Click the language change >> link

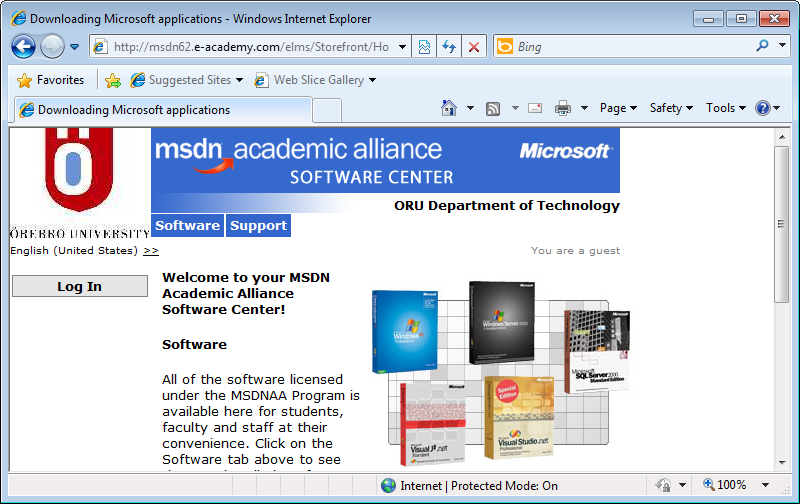tap(151, 250)
